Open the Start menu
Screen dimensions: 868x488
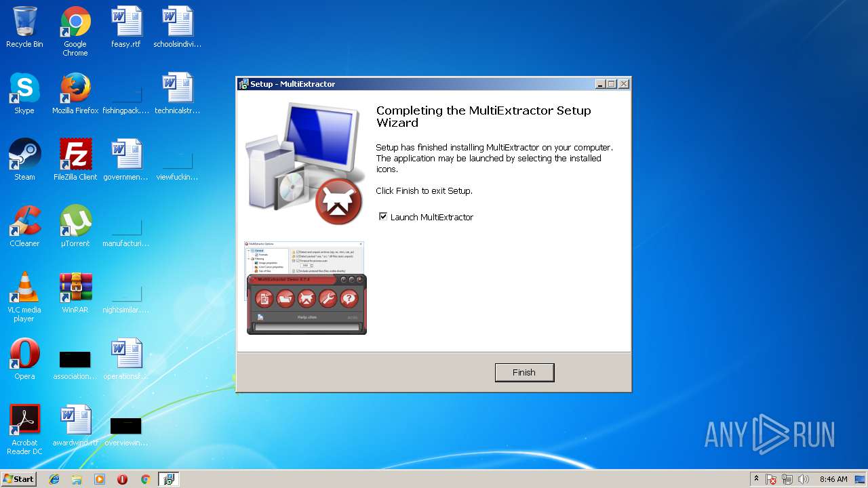point(18,479)
